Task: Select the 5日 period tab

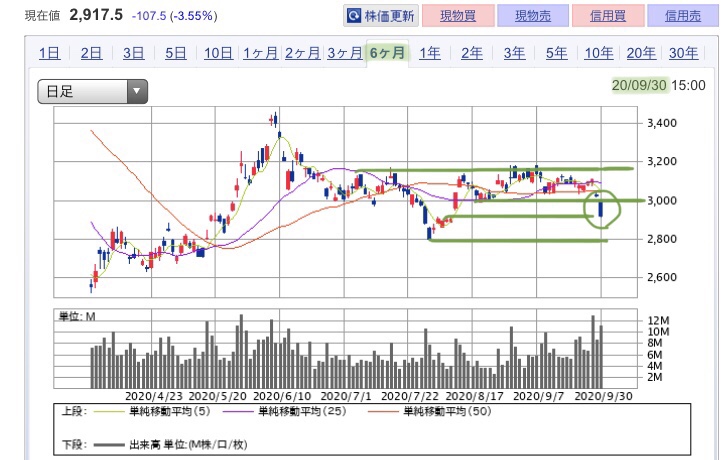Action: [x=175, y=53]
